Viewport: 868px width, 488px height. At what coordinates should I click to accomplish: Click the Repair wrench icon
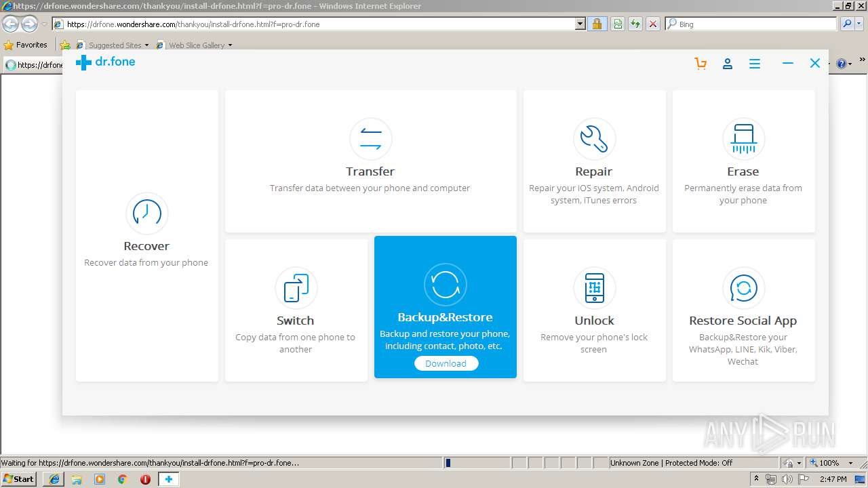pyautogui.click(x=594, y=138)
